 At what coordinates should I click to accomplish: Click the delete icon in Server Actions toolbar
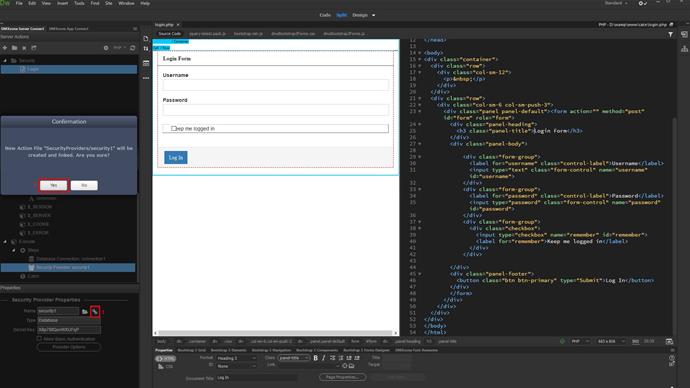click(24, 48)
